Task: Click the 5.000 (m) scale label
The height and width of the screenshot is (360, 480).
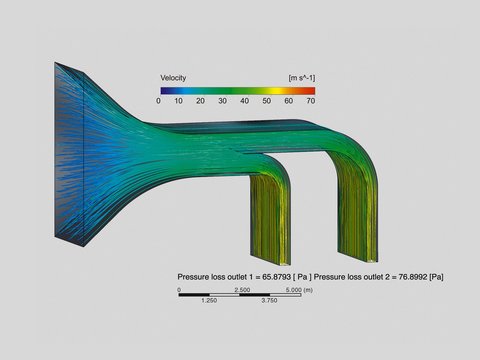Action: pos(299,290)
